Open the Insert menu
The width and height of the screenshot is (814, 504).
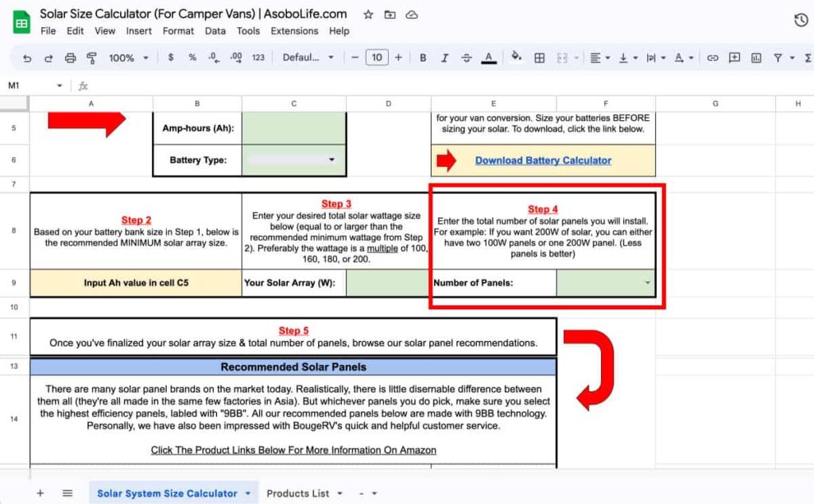coord(139,31)
